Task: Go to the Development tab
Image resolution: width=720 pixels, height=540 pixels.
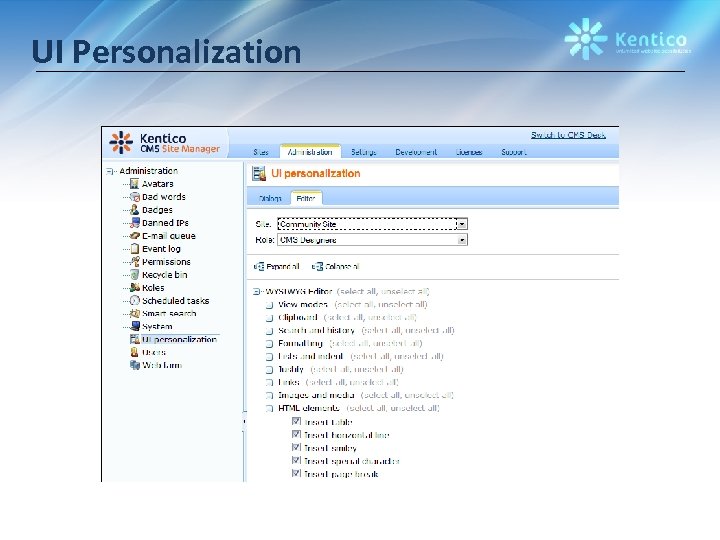Action: tap(416, 152)
